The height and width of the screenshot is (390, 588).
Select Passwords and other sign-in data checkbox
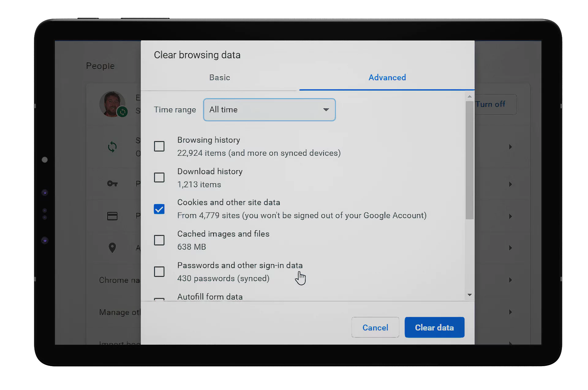point(159,272)
